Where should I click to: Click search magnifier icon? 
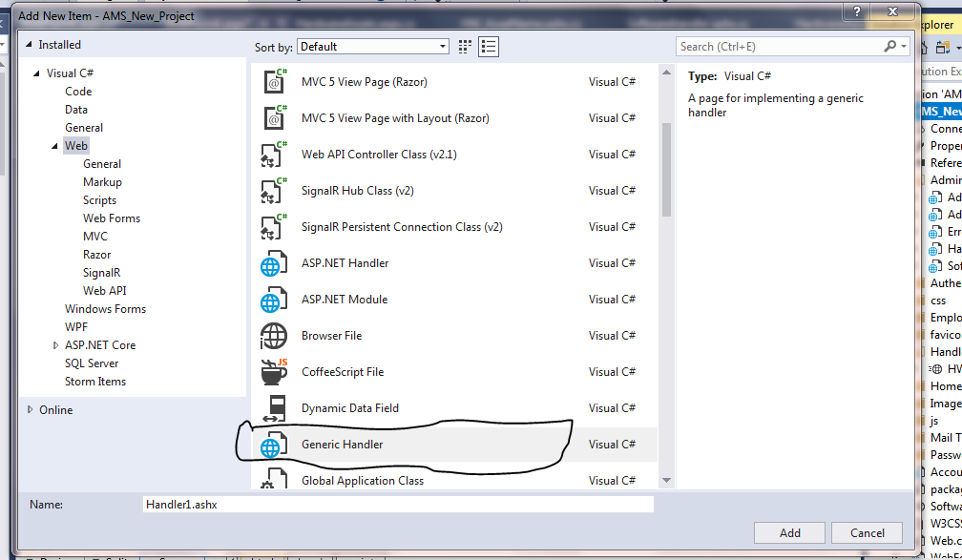(890, 46)
